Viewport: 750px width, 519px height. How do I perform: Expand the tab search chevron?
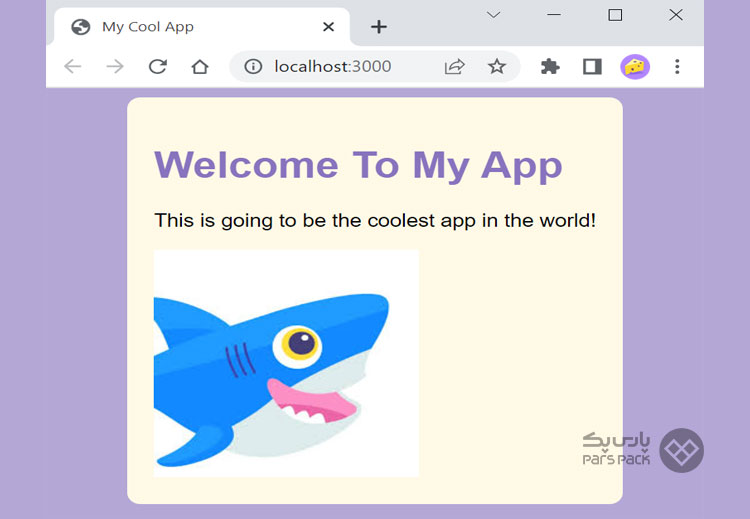tap(493, 15)
